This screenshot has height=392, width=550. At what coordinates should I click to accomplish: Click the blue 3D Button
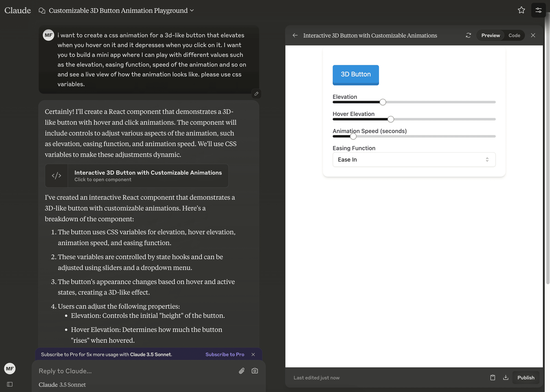coord(356,75)
